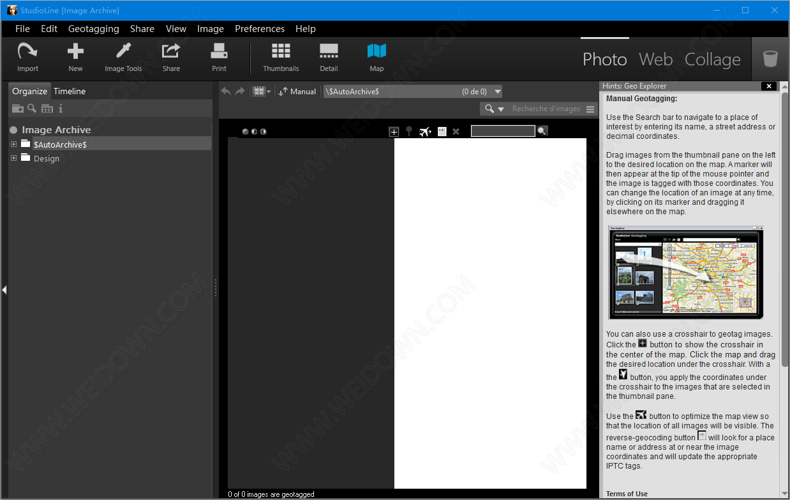Expand the Design folder node
The height and width of the screenshot is (500, 790).
click(14, 158)
